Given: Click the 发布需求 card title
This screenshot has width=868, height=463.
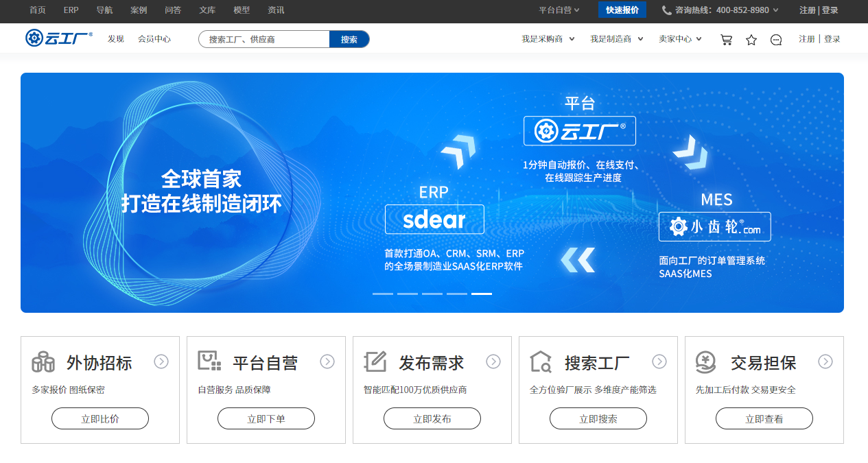Looking at the screenshot, I should tap(432, 362).
